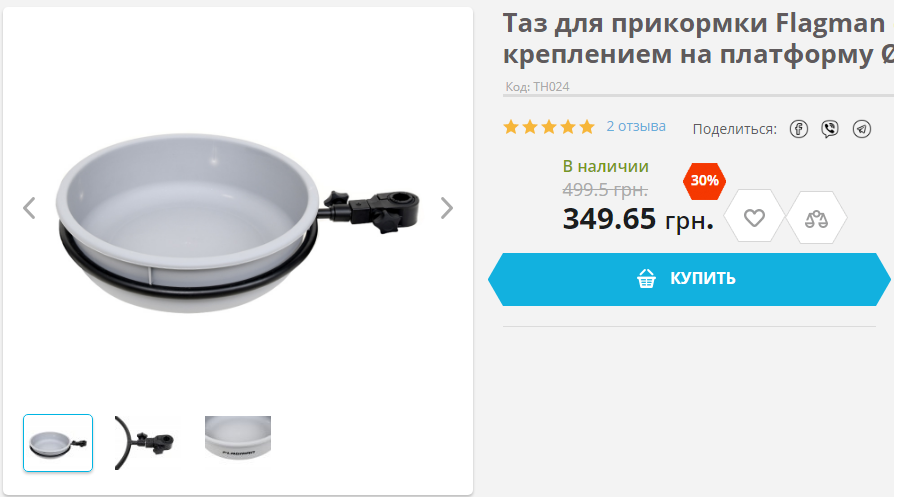Click the first rating star
The image size is (904, 497).
(511, 127)
